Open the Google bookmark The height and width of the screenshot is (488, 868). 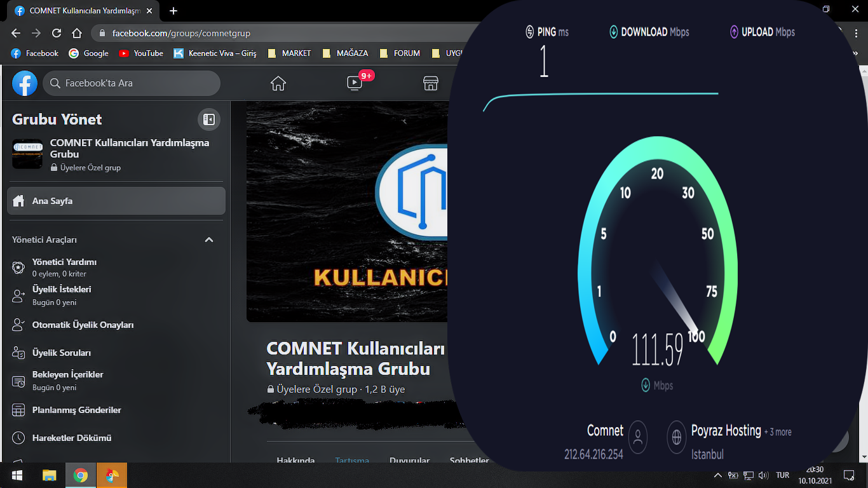click(89, 53)
